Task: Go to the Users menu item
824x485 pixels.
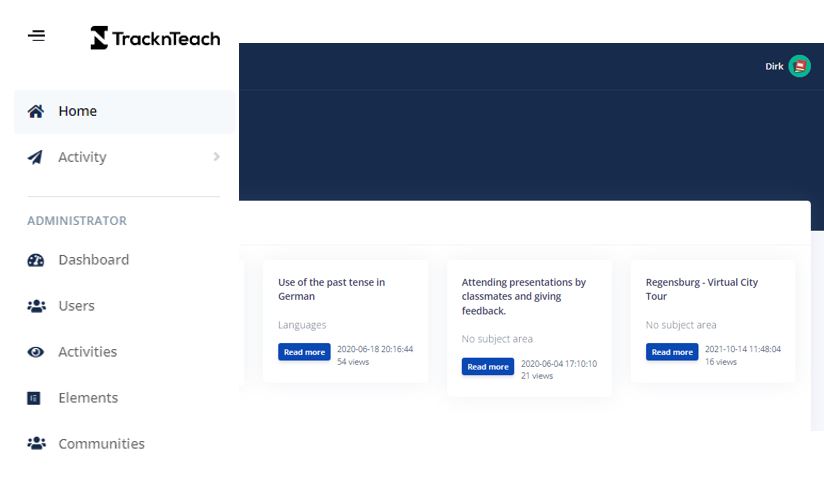Action: coord(76,306)
